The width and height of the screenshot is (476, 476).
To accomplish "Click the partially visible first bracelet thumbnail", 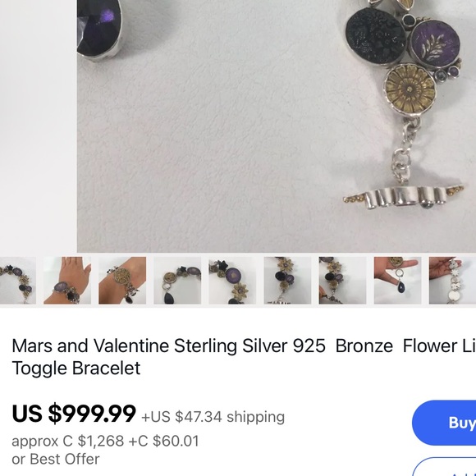I will (18, 280).
